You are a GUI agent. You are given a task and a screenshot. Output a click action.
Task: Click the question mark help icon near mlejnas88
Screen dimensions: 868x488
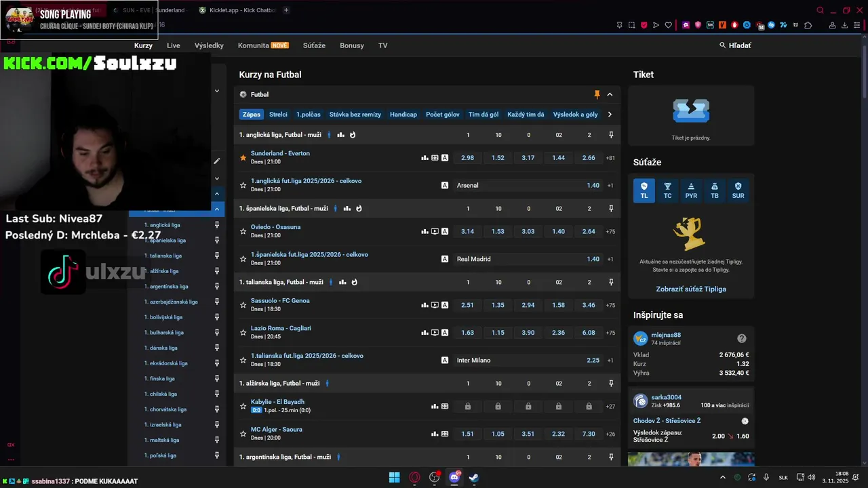point(742,338)
